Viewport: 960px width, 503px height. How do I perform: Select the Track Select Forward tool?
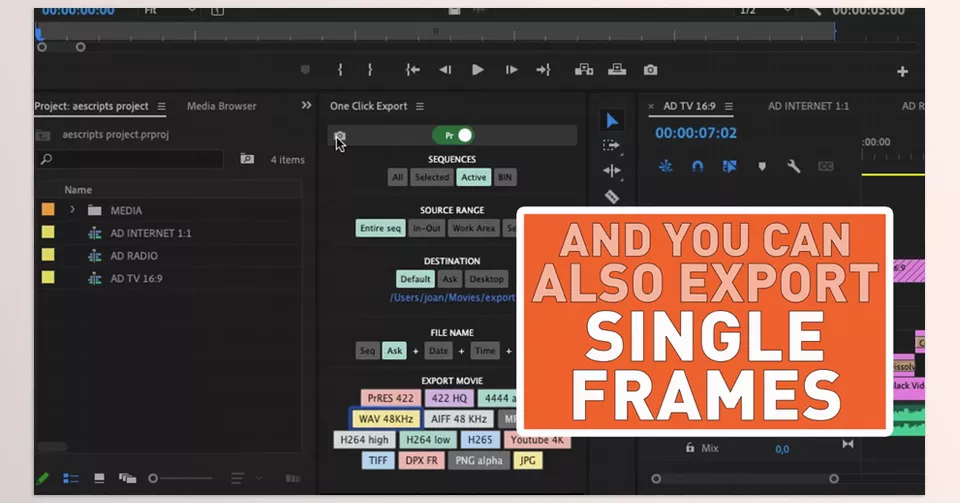point(611,145)
